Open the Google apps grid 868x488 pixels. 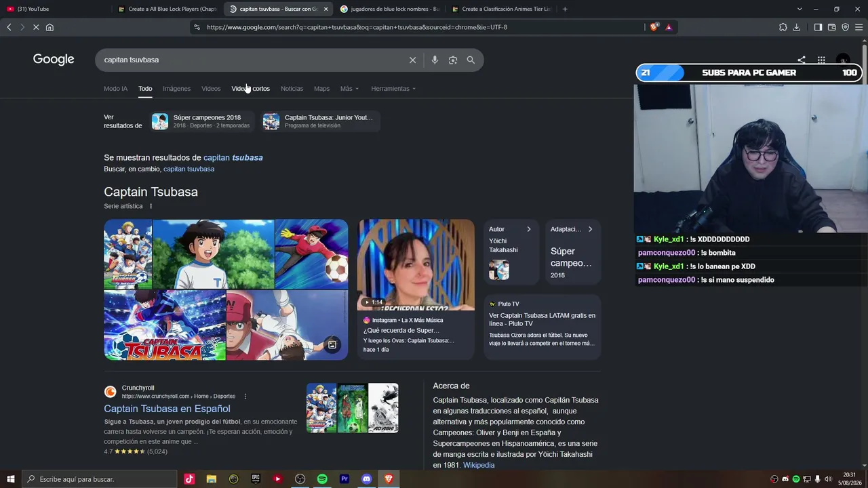pos(821,60)
